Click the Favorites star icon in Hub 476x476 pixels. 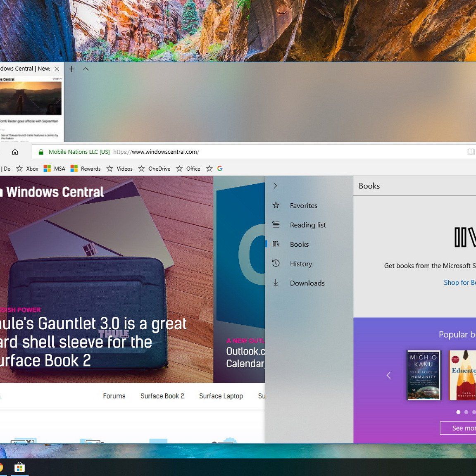coord(276,205)
